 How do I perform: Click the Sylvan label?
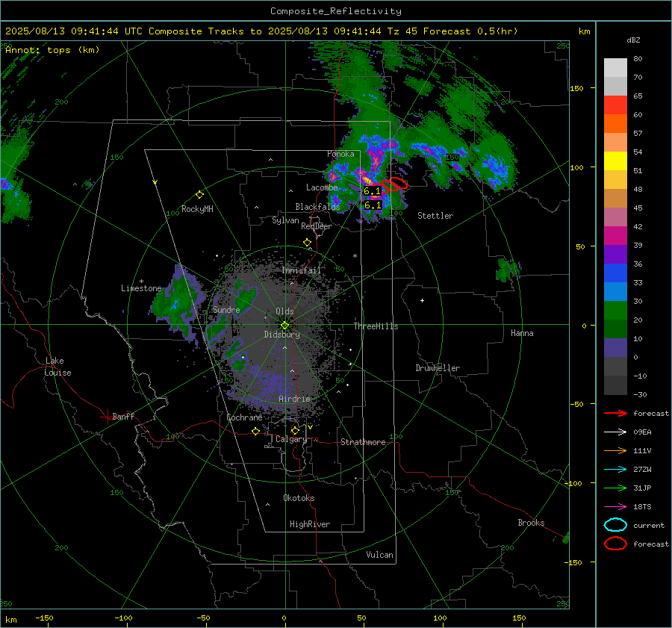point(285,220)
